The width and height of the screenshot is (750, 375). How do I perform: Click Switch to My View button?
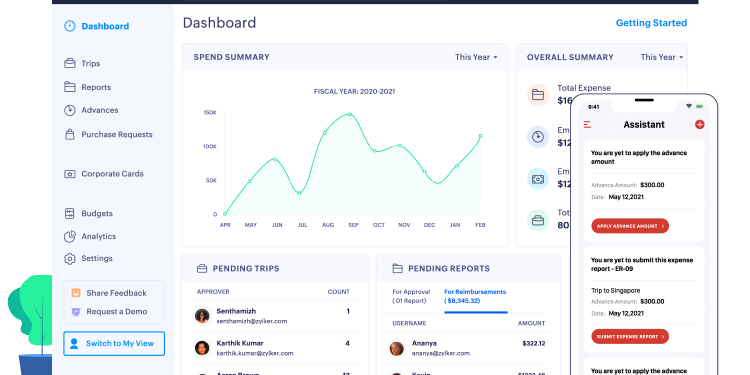point(114,343)
